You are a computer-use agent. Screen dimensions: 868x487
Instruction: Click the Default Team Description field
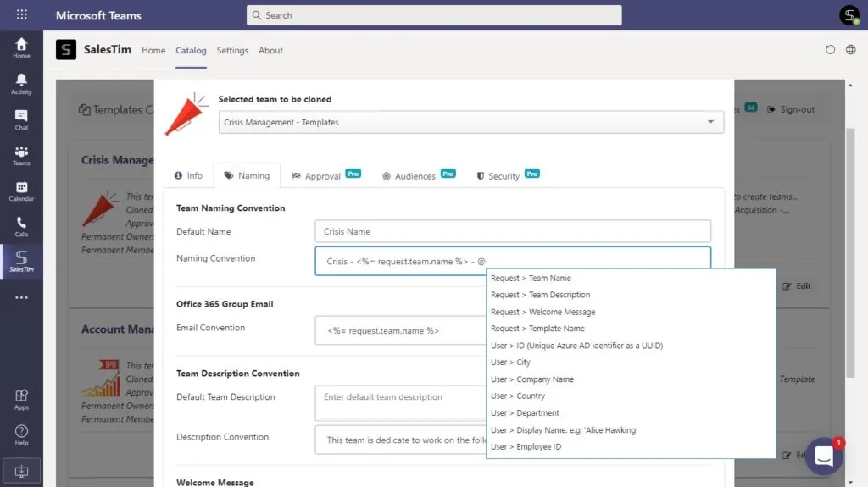[401, 403]
